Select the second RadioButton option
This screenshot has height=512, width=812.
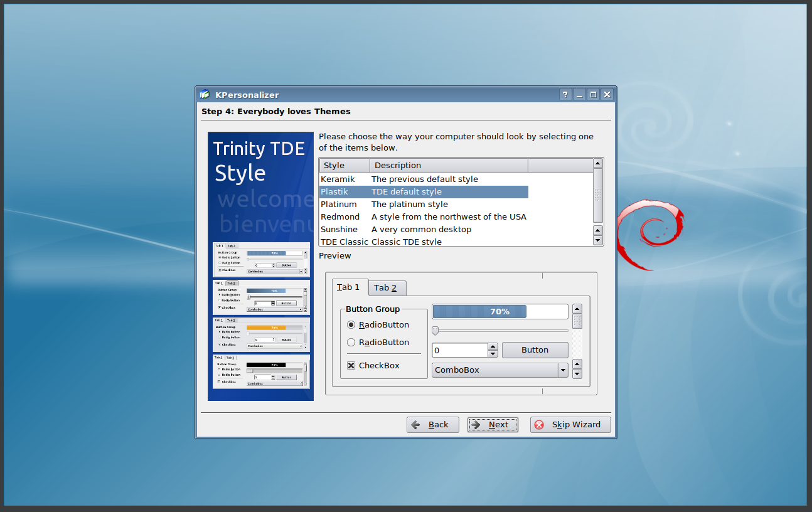tap(351, 343)
